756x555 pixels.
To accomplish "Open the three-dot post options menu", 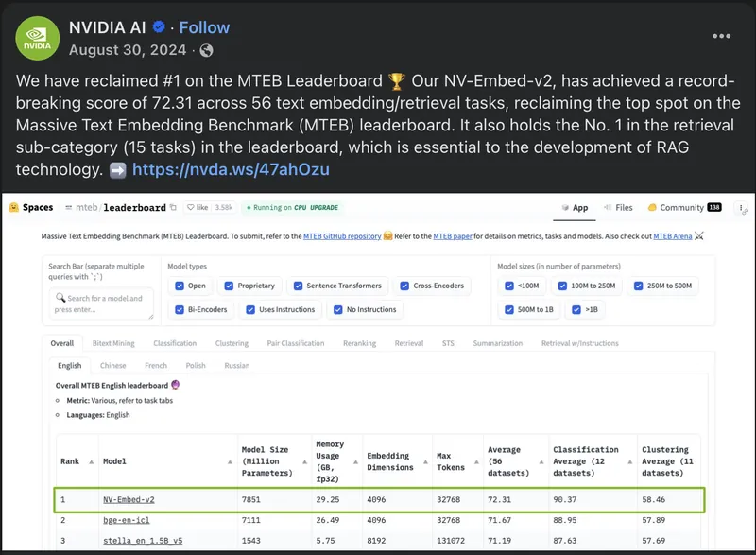I will click(721, 36).
